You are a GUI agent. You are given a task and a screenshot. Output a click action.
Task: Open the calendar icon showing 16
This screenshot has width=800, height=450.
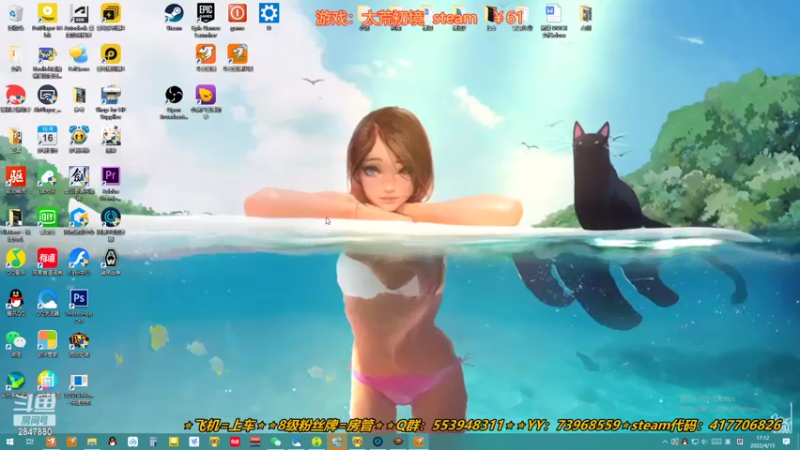47,136
